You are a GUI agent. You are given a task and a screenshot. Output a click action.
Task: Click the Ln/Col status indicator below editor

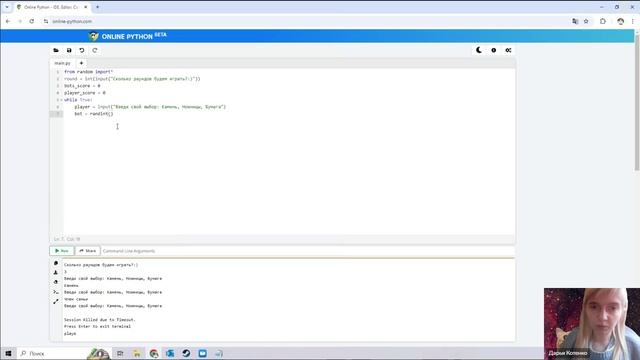point(67,239)
